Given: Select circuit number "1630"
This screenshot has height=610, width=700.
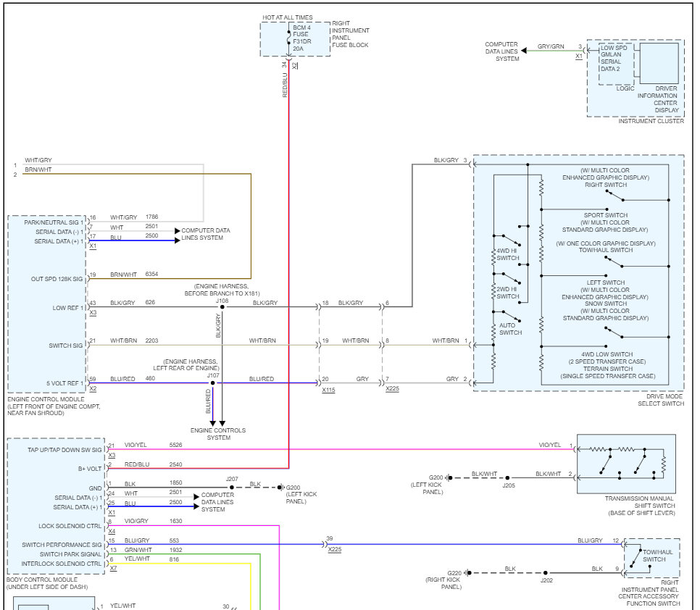Looking at the screenshot, I should pos(176,521).
